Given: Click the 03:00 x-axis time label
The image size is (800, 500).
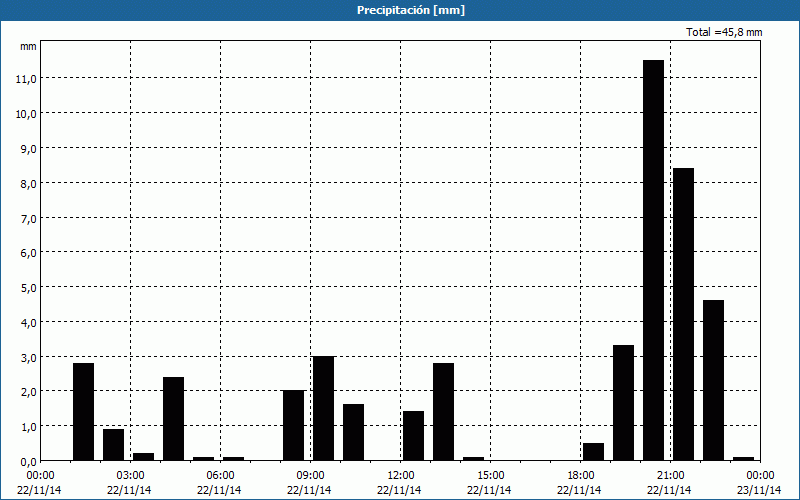Looking at the screenshot, I should tap(130, 476).
